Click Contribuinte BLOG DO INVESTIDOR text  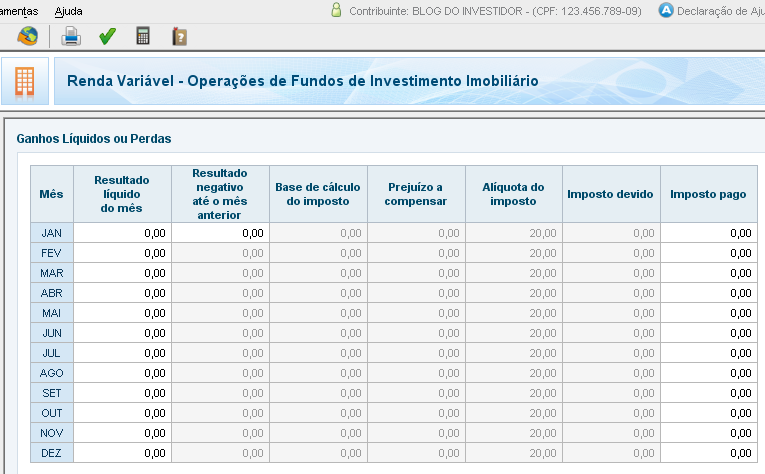495,11
